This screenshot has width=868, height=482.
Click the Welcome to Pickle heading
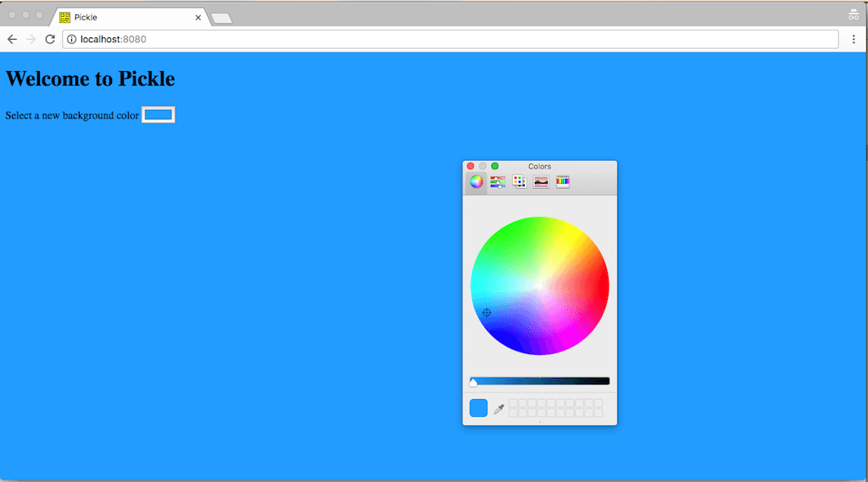coord(90,79)
